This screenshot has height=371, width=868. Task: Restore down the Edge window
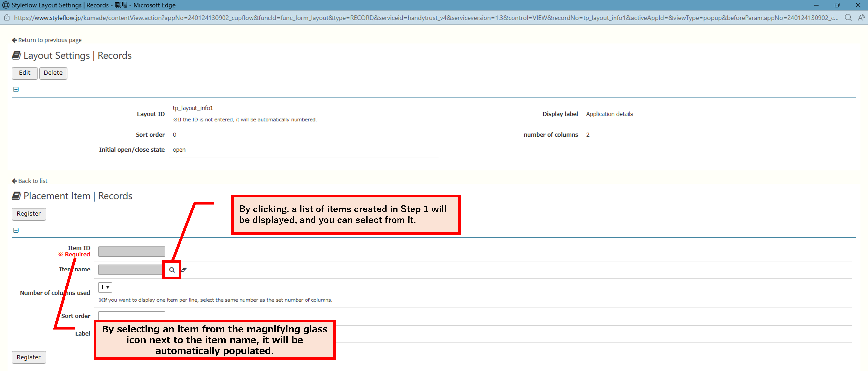click(837, 5)
